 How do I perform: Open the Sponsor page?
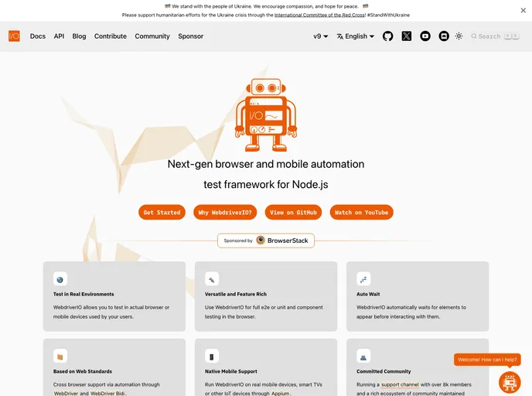pyautogui.click(x=191, y=36)
